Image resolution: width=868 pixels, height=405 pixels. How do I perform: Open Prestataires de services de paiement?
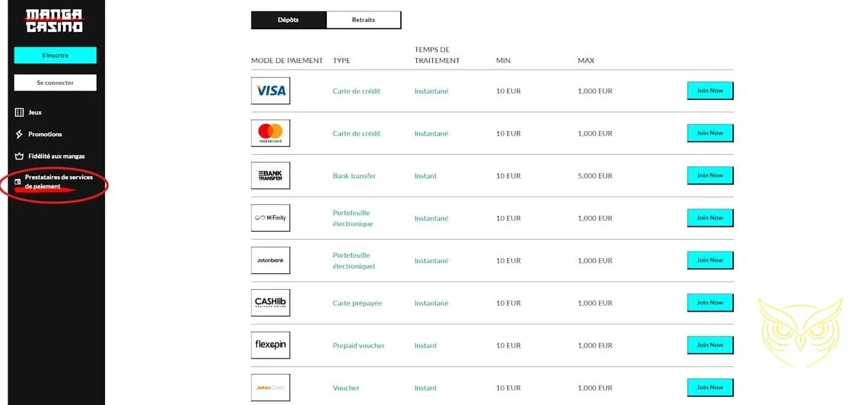click(58, 181)
